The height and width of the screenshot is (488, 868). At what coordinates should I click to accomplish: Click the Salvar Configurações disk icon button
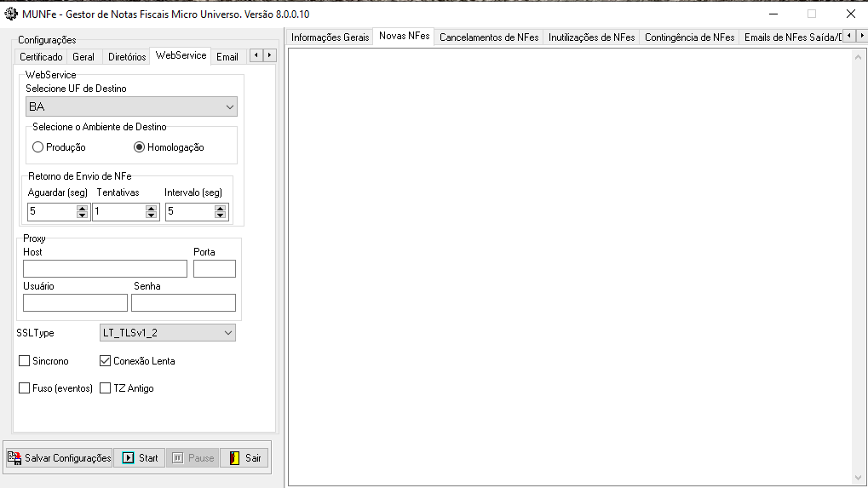click(x=59, y=457)
